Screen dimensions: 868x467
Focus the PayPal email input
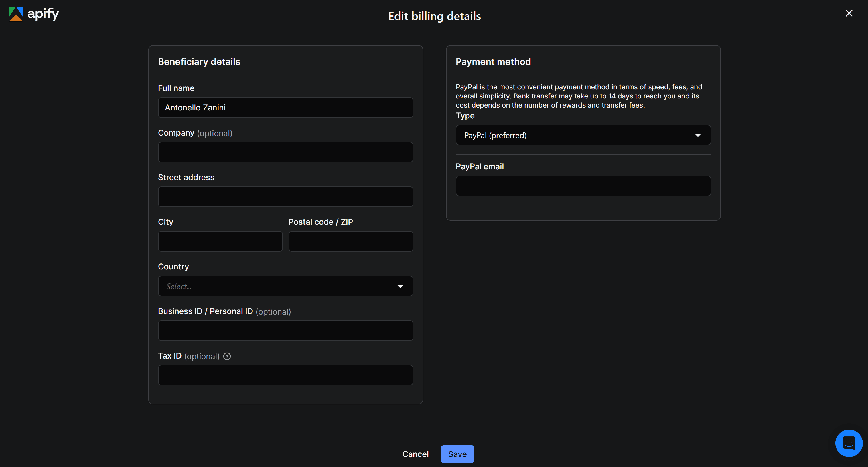(583, 186)
